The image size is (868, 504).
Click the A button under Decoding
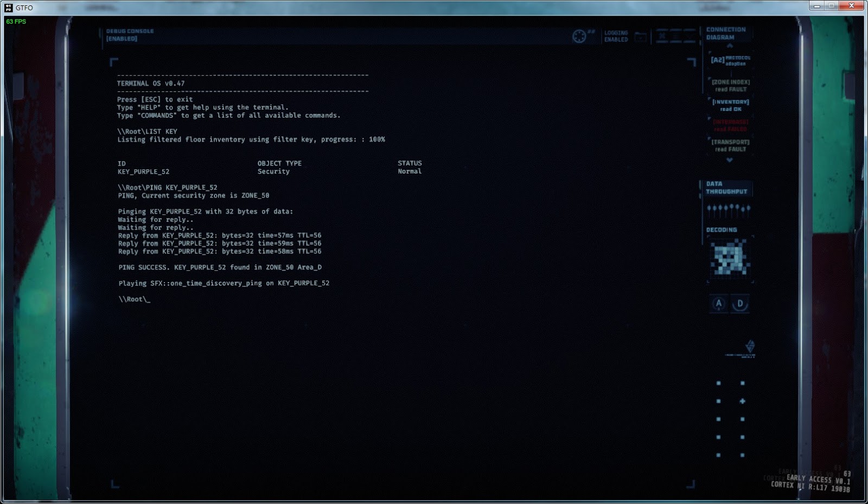coord(719,303)
